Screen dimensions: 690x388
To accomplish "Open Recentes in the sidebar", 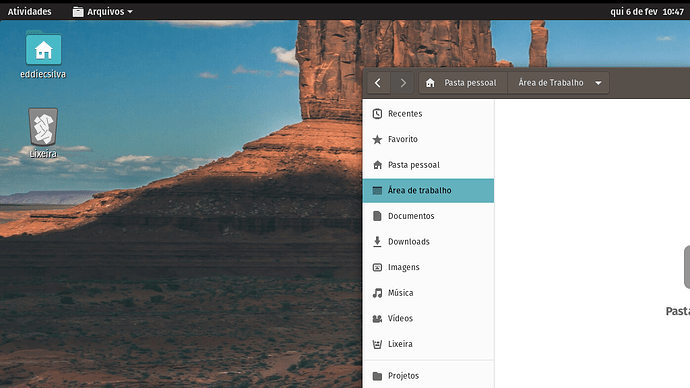I will click(428, 114).
